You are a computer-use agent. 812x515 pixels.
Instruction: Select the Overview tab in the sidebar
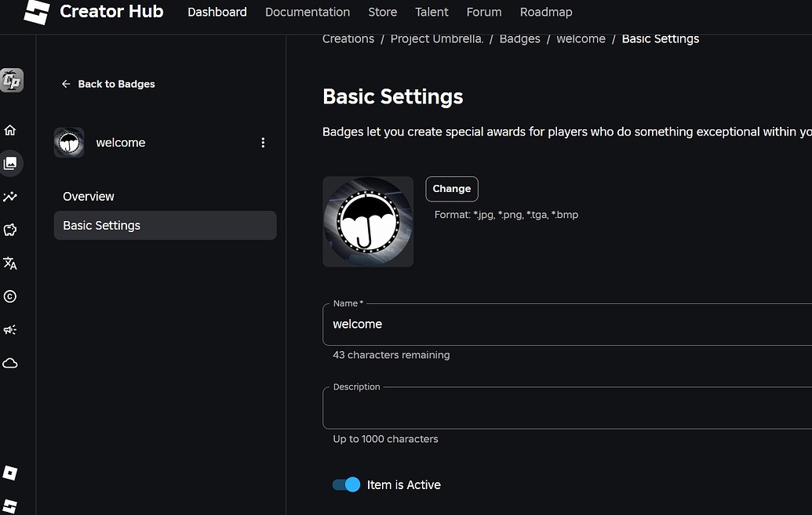89,196
